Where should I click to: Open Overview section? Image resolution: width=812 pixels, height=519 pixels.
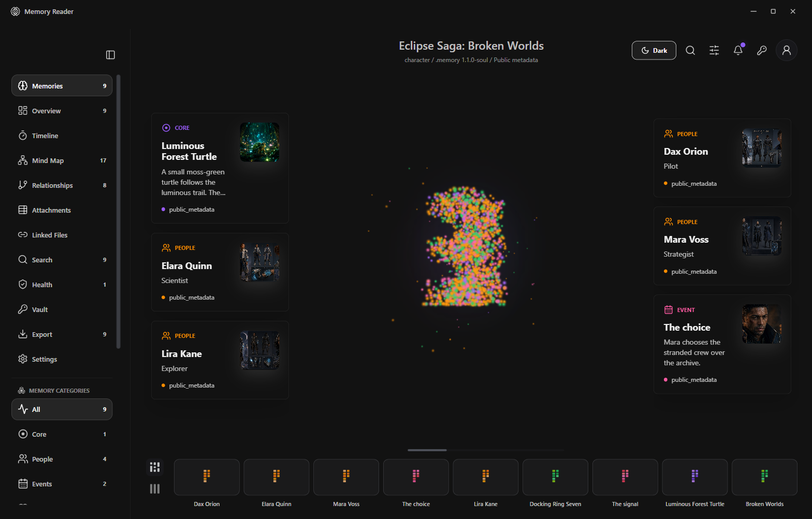click(x=62, y=111)
